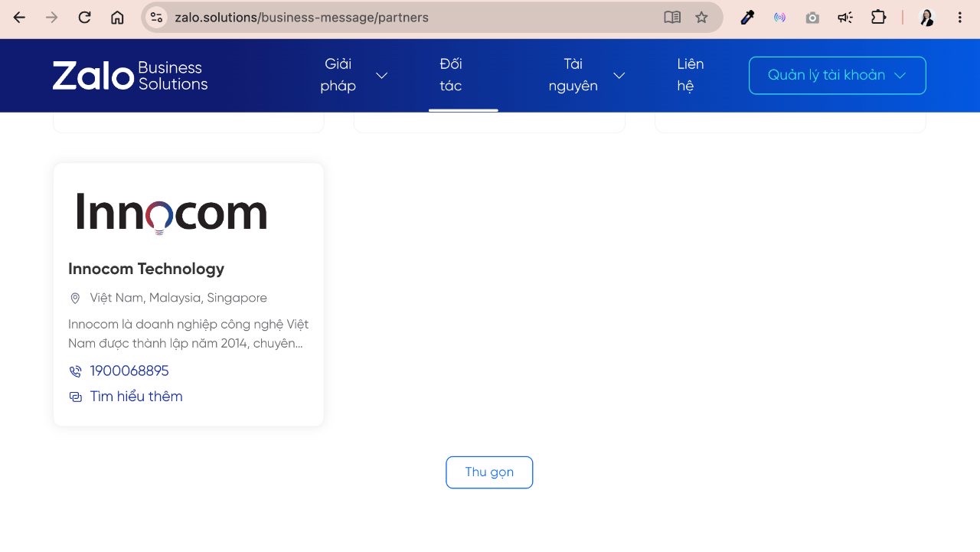Call the number 1900068895
Screen dimensions: 980x552
[129, 371]
